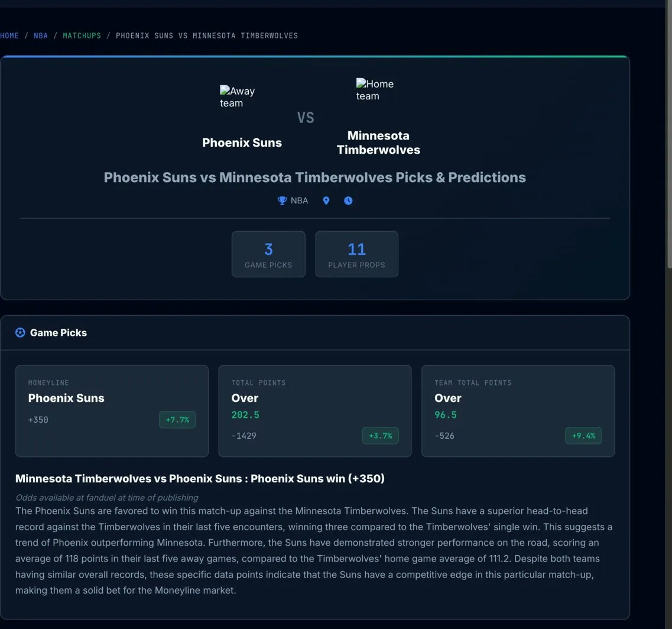Click the Phoenix Suns win (+350) headline
This screenshot has width=672, height=629.
coord(200,478)
